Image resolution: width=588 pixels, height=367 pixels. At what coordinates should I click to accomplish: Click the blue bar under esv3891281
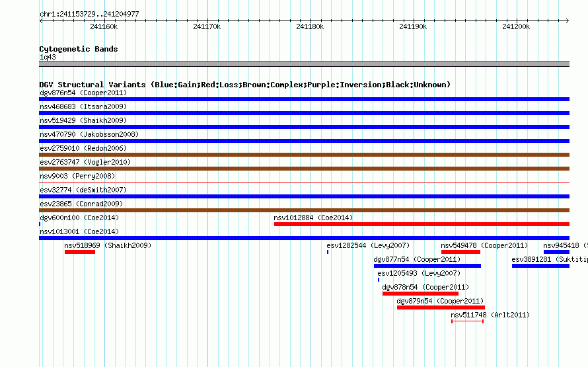coord(540,266)
